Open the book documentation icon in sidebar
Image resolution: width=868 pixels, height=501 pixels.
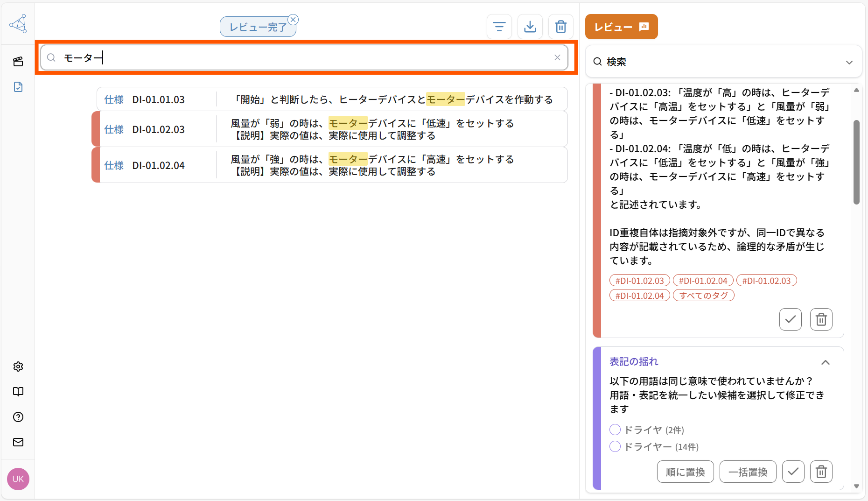18,392
